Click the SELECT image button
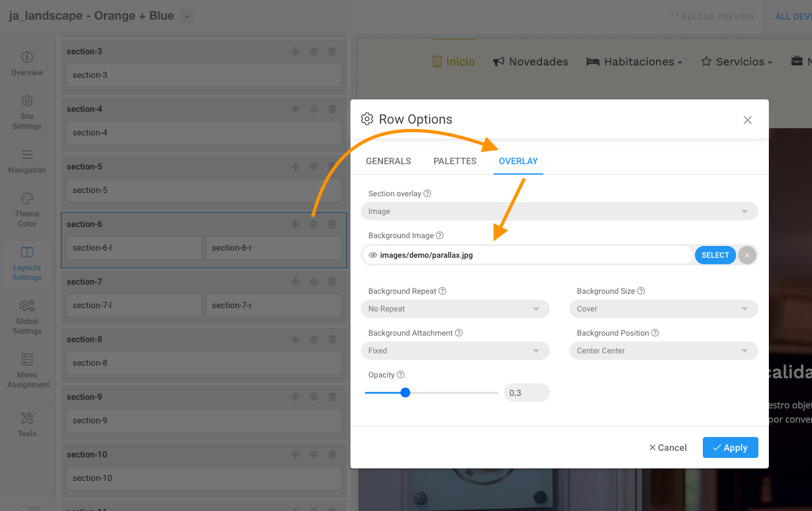Viewport: 812px width, 511px height. [x=715, y=255]
